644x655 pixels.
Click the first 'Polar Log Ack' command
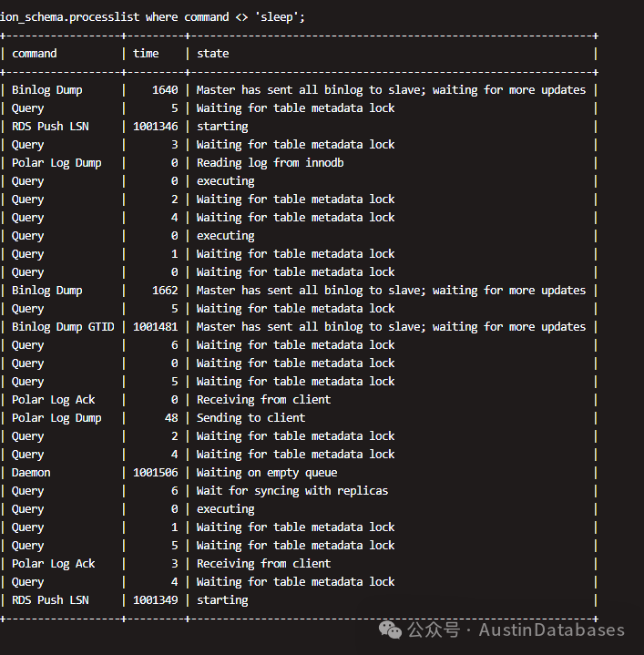coord(54,400)
